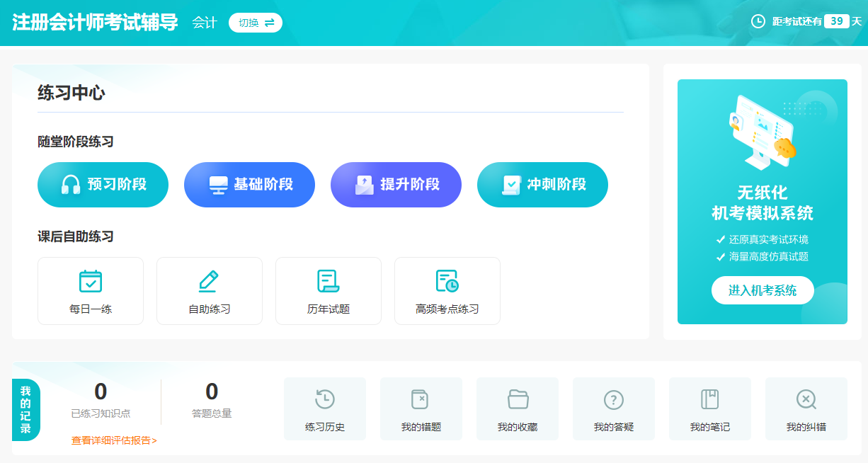Open 我的纠错 error corrections

point(806,408)
